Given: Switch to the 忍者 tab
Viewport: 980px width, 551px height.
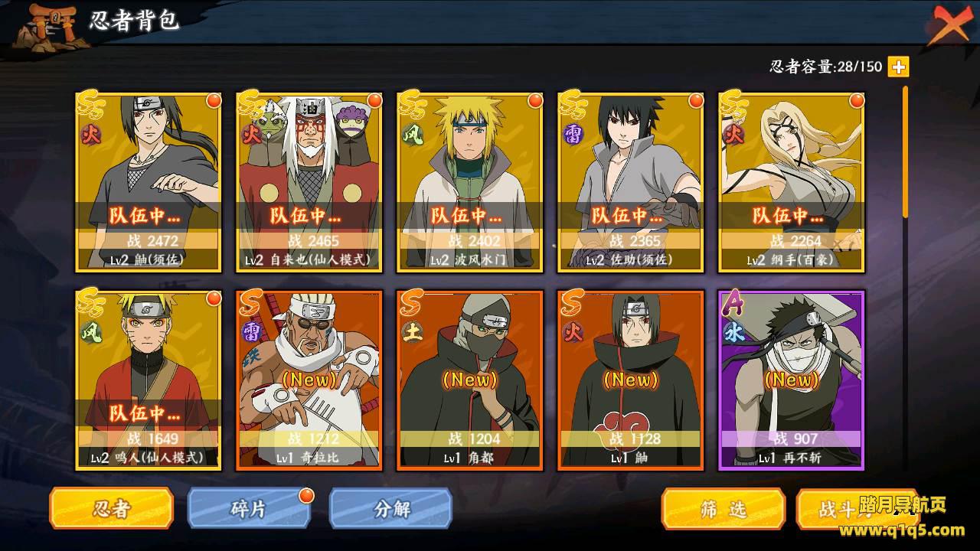Looking at the screenshot, I should coord(111,509).
